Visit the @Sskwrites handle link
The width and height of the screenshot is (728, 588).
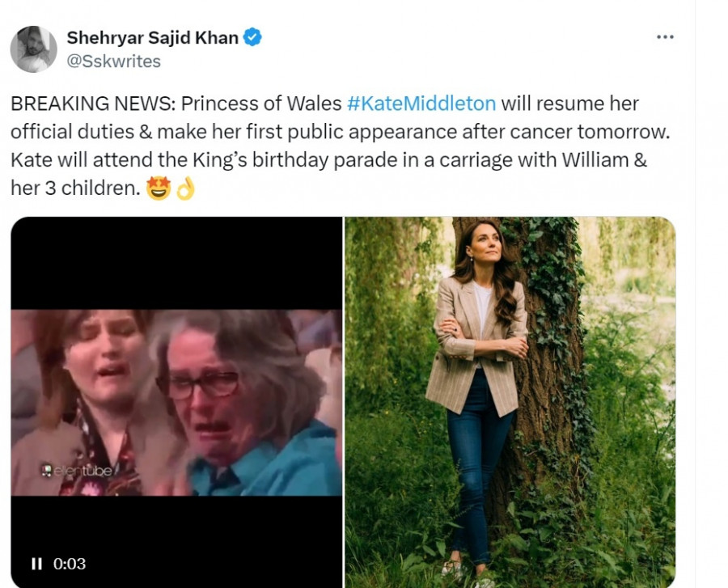coord(113,61)
